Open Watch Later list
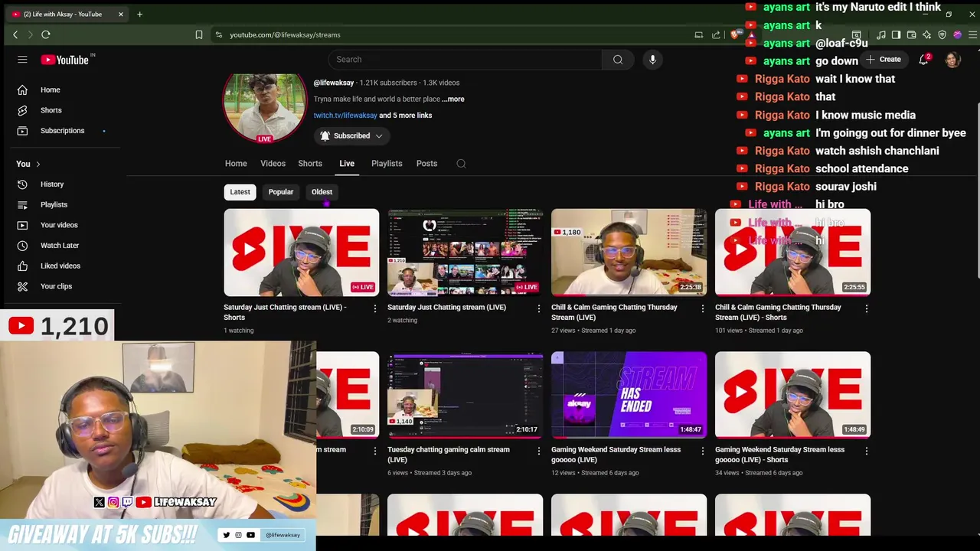 point(60,246)
